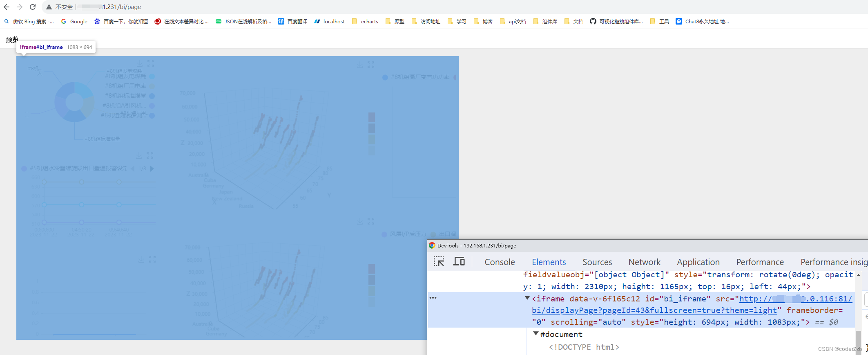Open the echarts bookmark folder
Viewport: 868px width, 355px height.
[365, 21]
